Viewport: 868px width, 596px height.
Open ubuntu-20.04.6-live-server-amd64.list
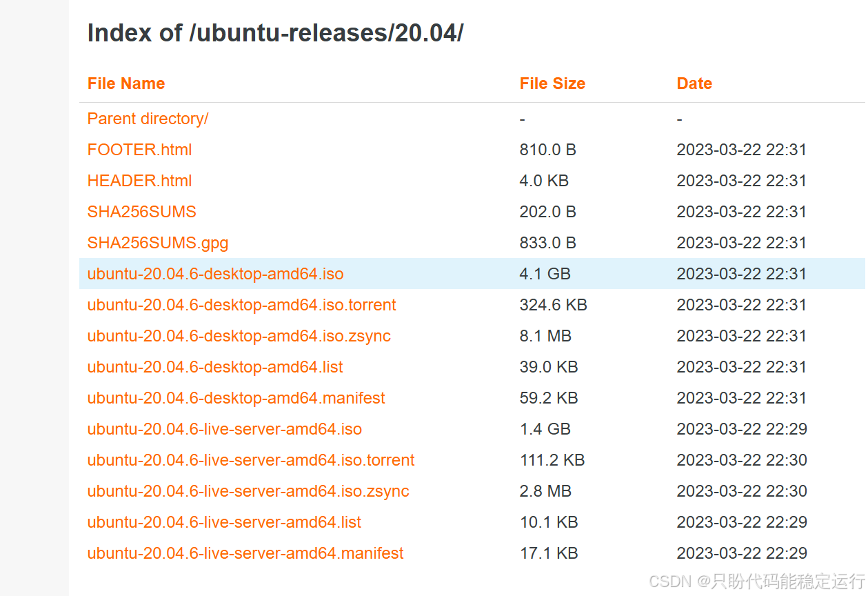(x=224, y=522)
